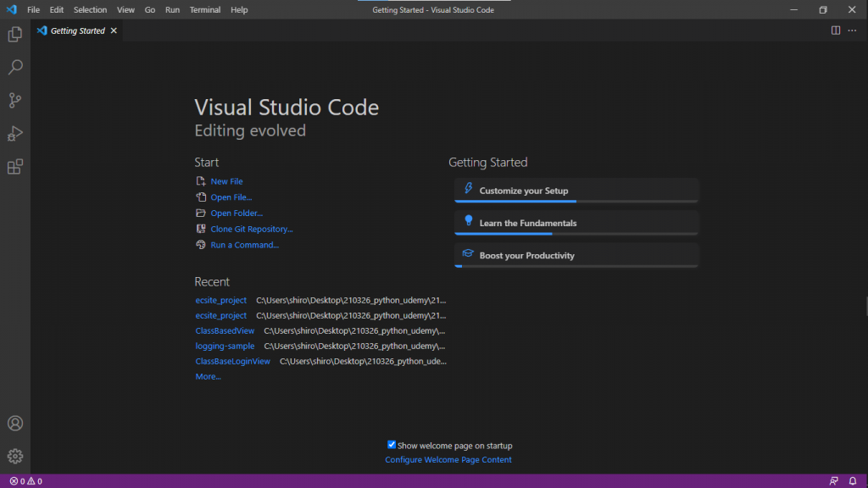Open the Extensions marketplace view

(x=14, y=167)
